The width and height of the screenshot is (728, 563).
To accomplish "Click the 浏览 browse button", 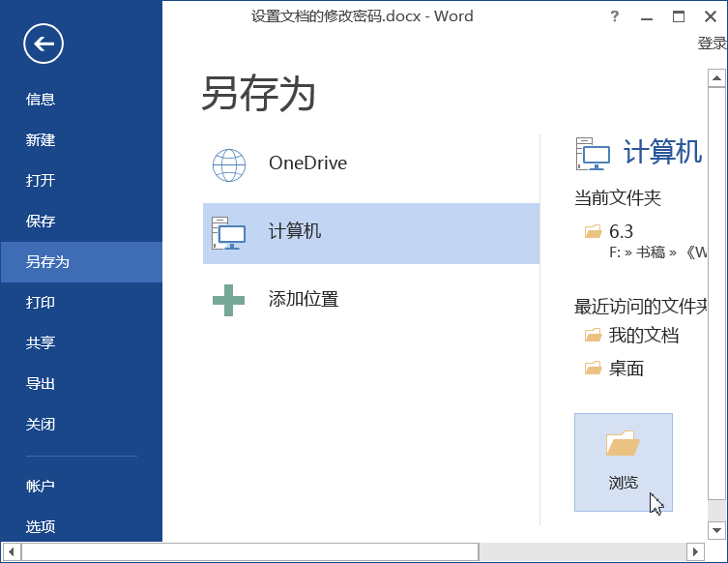I will pos(623,462).
